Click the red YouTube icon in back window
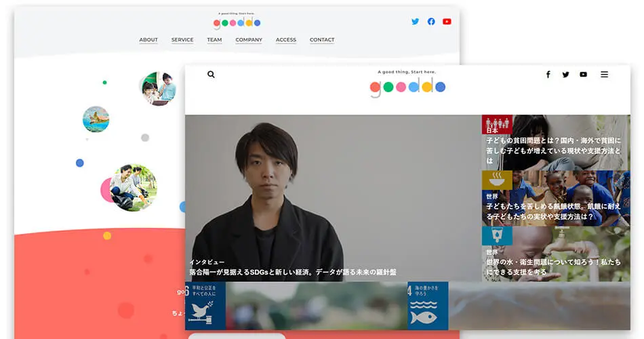This screenshot has width=644, height=339. pos(447,22)
